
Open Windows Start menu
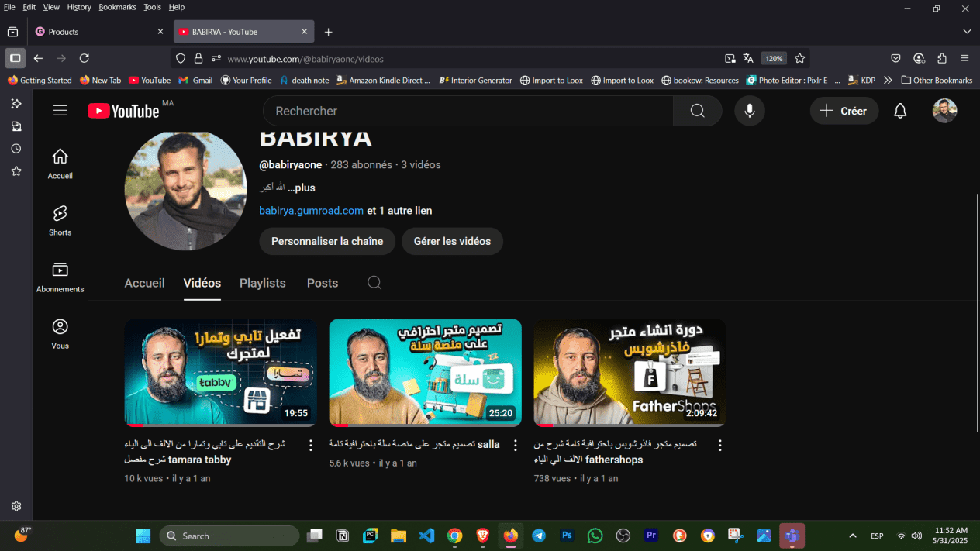pyautogui.click(x=143, y=536)
